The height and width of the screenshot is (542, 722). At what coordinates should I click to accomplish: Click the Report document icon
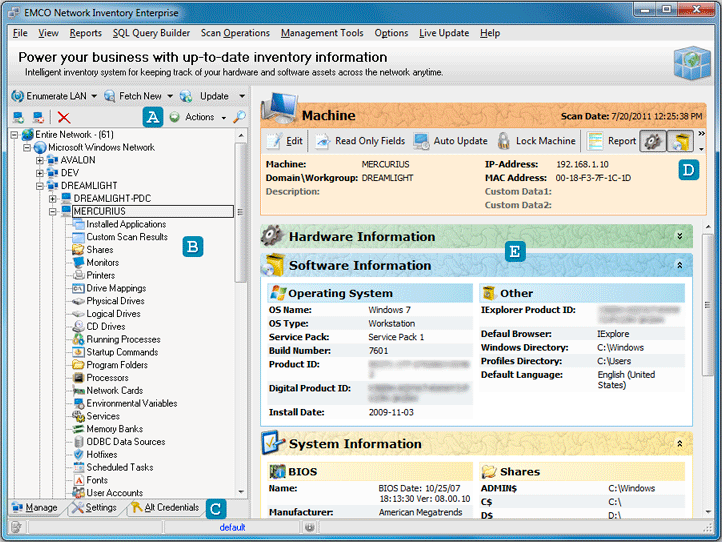coord(595,141)
